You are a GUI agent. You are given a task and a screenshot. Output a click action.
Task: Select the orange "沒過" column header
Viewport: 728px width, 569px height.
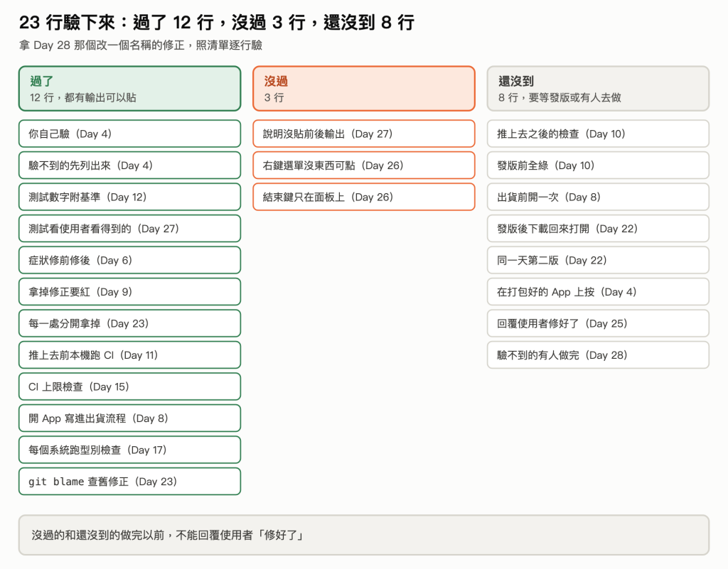[364, 89]
